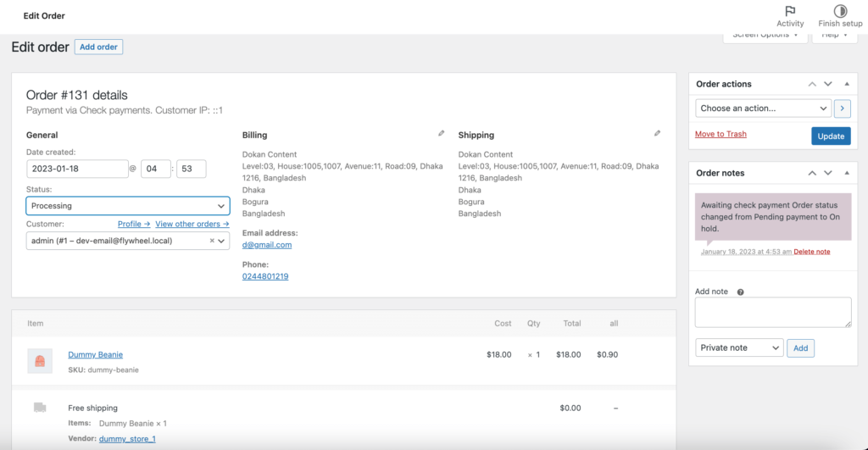Open the customer Profile link
This screenshot has height=450, width=868.
pyautogui.click(x=134, y=225)
